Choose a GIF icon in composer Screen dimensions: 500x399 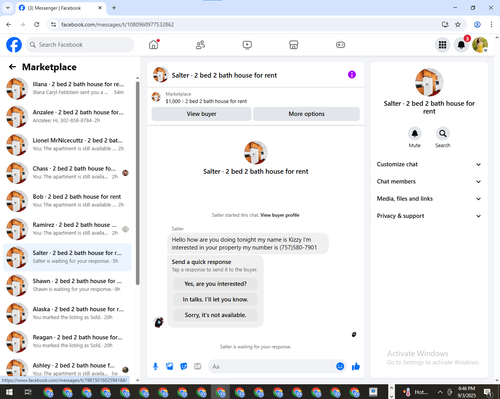tap(198, 367)
